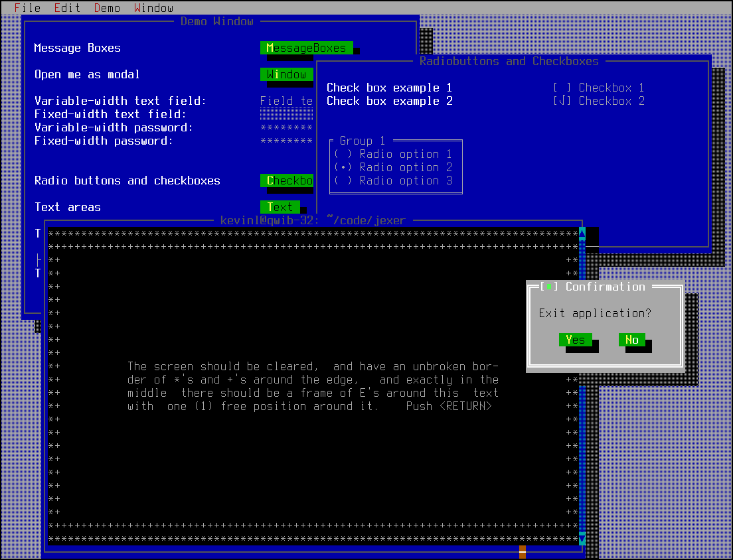The height and width of the screenshot is (560, 733).
Task: Click the green Text button for Text areas
Action: (x=280, y=207)
